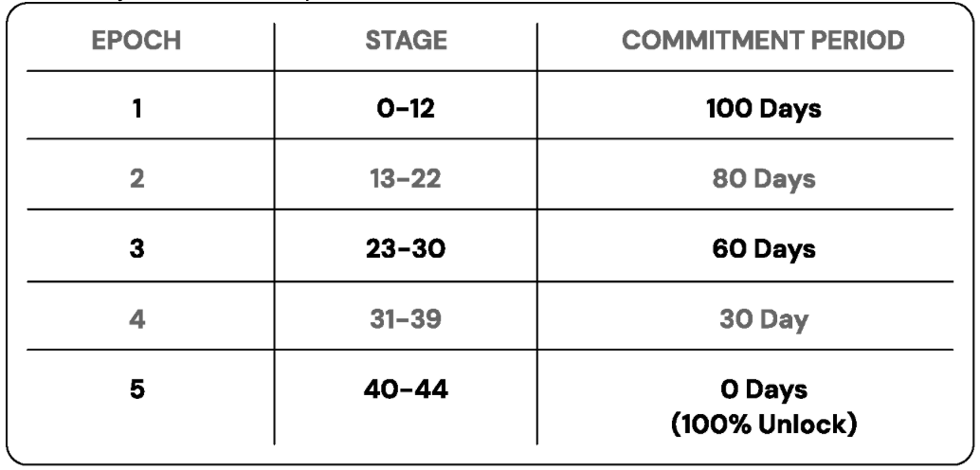
Task: Click the table's rounded top-left border corner
Action: 12,9
